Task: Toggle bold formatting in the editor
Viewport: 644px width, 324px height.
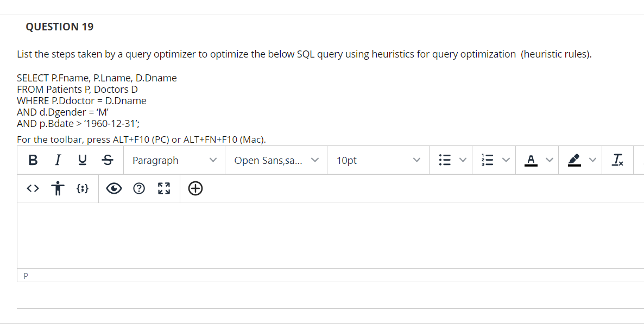Action: [x=33, y=160]
